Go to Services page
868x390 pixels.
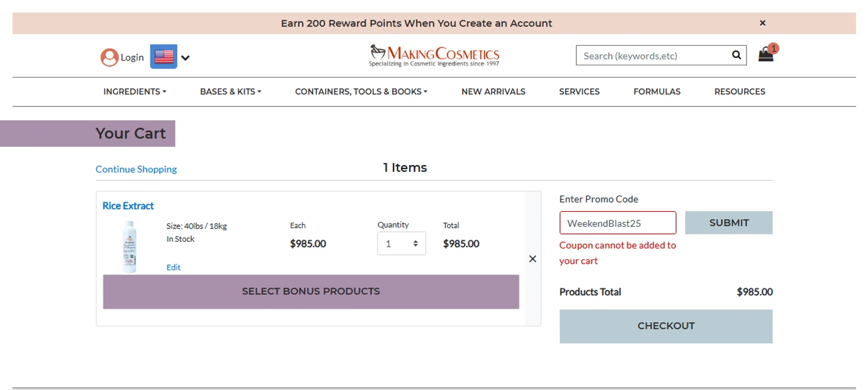point(579,91)
